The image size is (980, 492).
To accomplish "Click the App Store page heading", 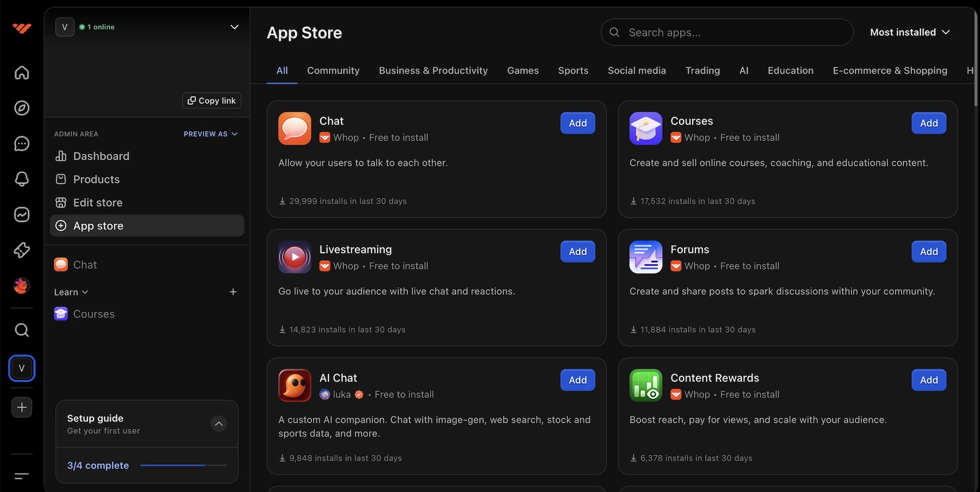I will [304, 33].
